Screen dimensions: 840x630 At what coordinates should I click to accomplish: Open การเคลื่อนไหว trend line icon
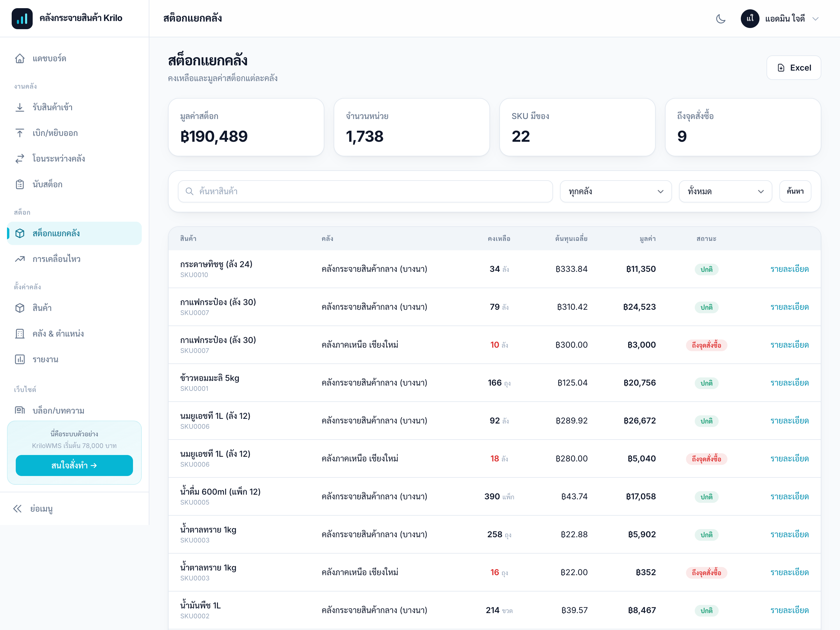[20, 259]
